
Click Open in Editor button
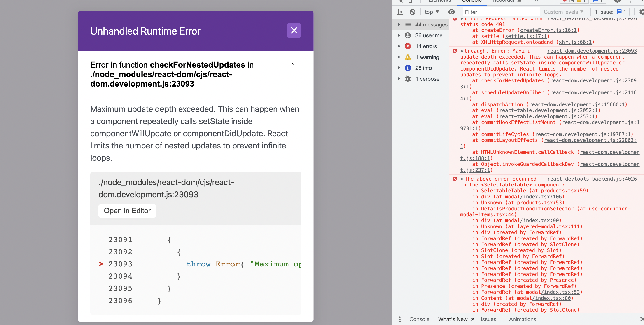click(x=127, y=211)
